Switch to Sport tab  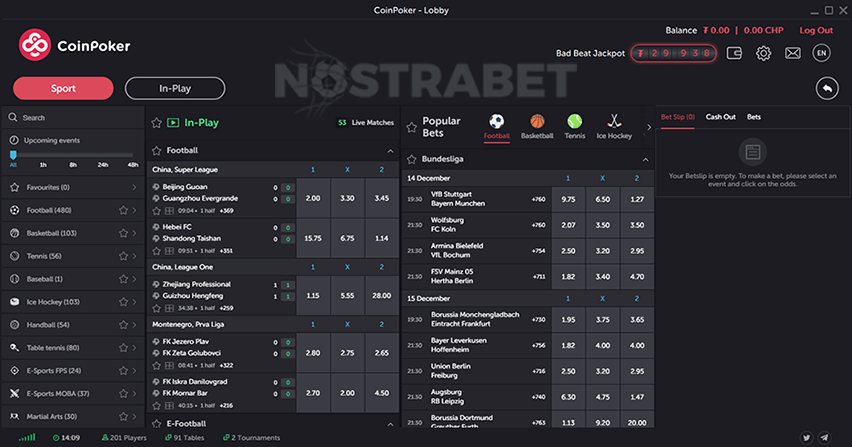pos(64,88)
